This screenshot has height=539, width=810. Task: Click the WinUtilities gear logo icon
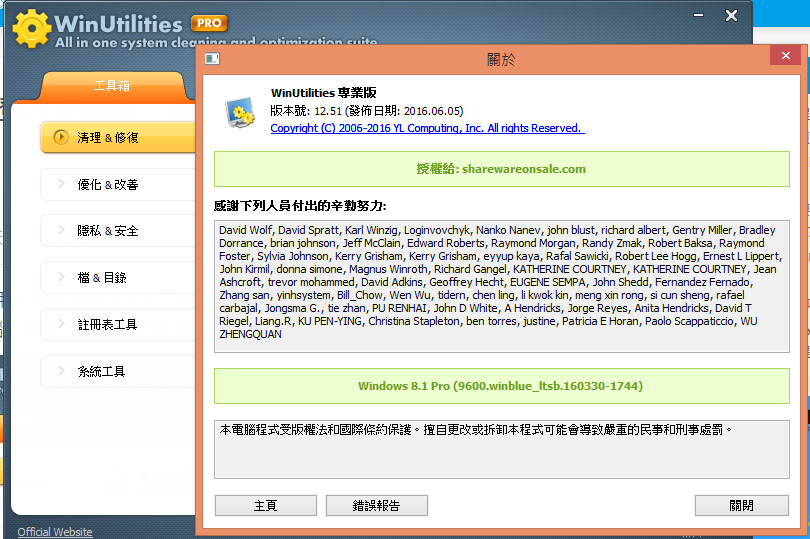coord(32,28)
